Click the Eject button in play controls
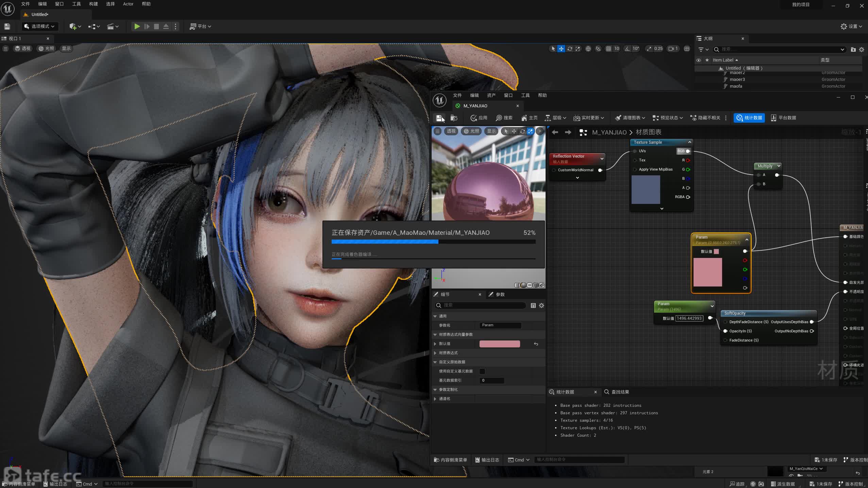The width and height of the screenshot is (868, 488). pos(166,27)
